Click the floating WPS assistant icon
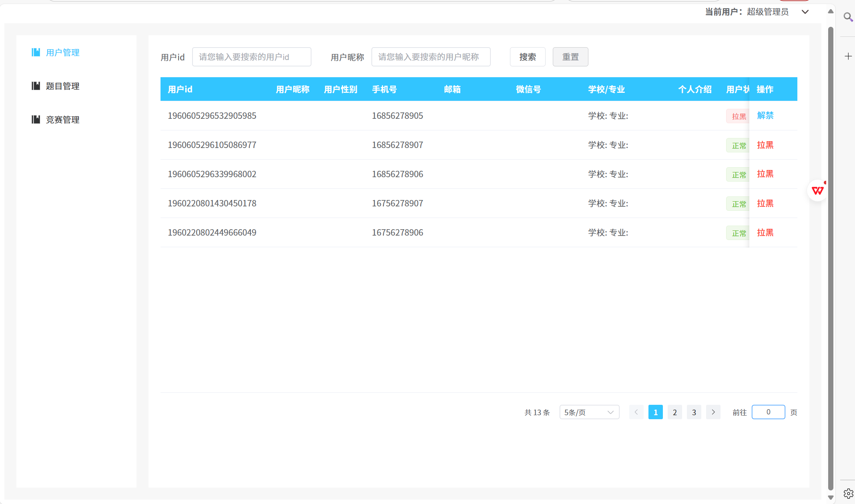 pyautogui.click(x=817, y=191)
